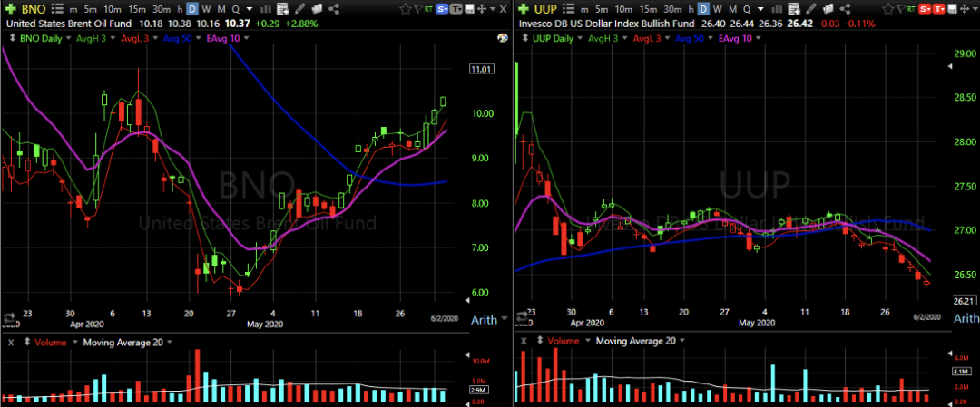Open the color wheel in BNO chart

click(x=502, y=38)
